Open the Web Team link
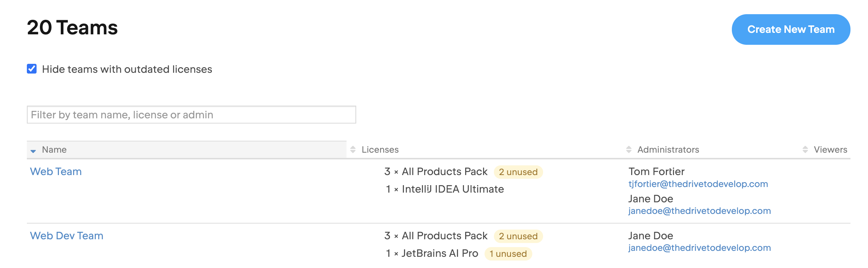Viewport: 868px width, 268px height. coord(56,172)
